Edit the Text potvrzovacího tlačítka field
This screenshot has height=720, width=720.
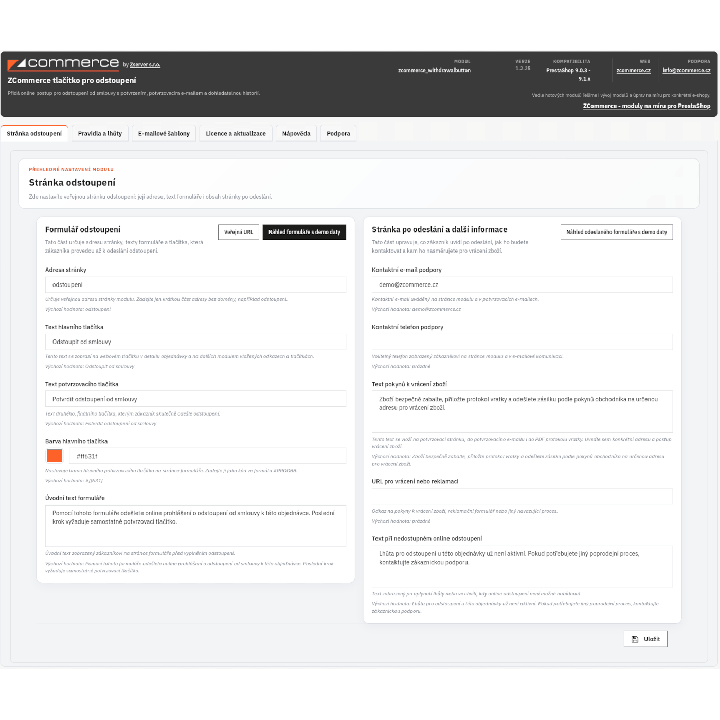pos(196,399)
